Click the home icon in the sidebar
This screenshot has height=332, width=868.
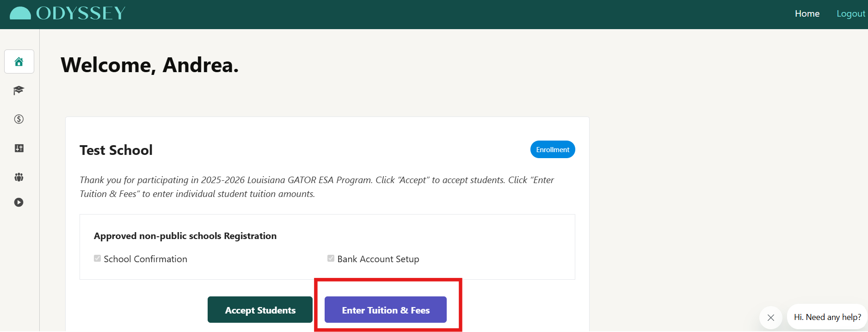pyautogui.click(x=19, y=61)
